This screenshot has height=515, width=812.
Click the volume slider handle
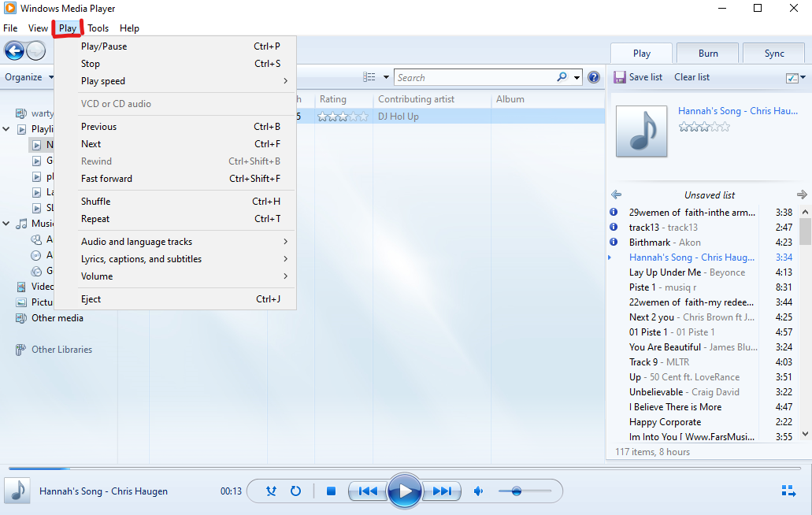517,491
